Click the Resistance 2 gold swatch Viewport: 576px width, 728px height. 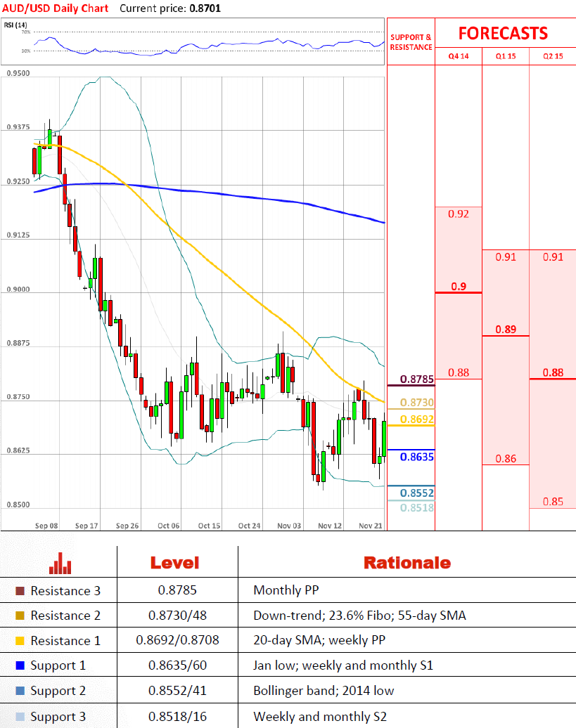tap(20, 616)
